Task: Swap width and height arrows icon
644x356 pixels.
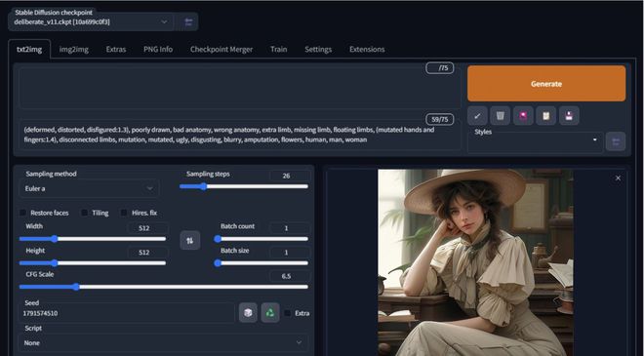Action: (189, 240)
